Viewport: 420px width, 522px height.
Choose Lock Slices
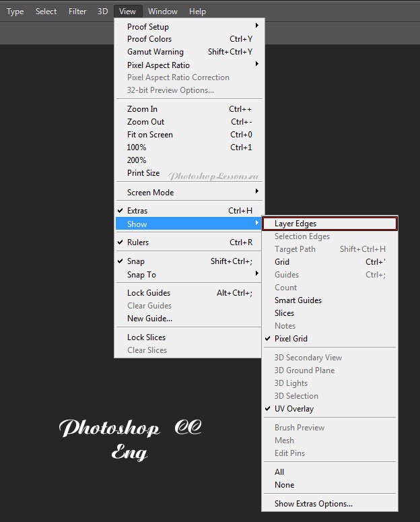coord(189,337)
